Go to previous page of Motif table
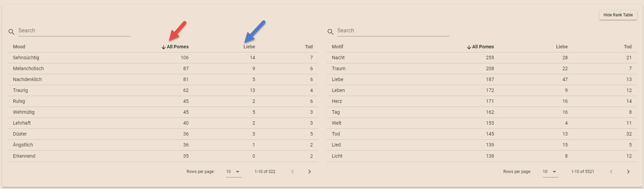644x189 pixels. coord(611,172)
